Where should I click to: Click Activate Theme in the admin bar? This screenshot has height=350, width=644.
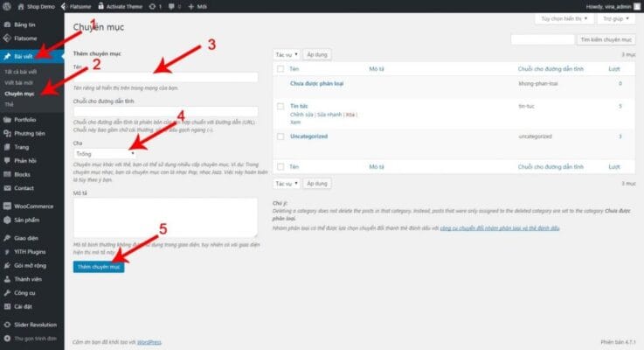(x=121, y=7)
